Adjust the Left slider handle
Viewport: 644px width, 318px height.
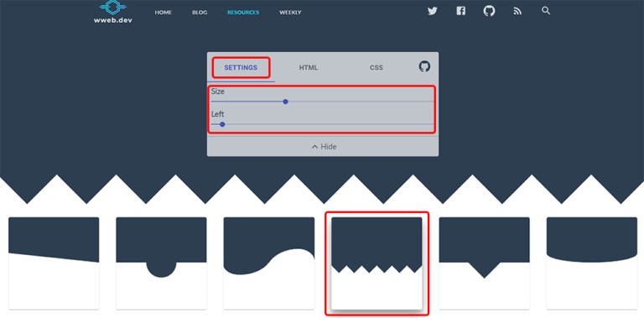222,124
